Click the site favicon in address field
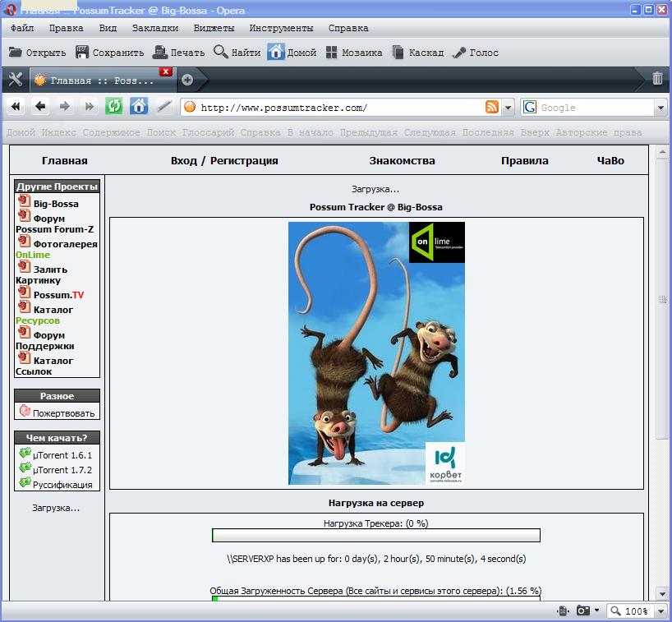 click(x=190, y=107)
